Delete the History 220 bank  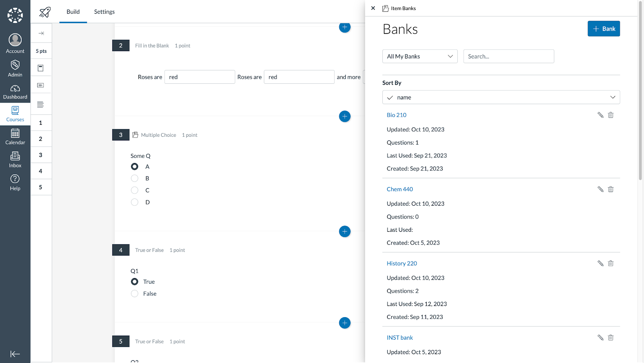[x=611, y=263]
